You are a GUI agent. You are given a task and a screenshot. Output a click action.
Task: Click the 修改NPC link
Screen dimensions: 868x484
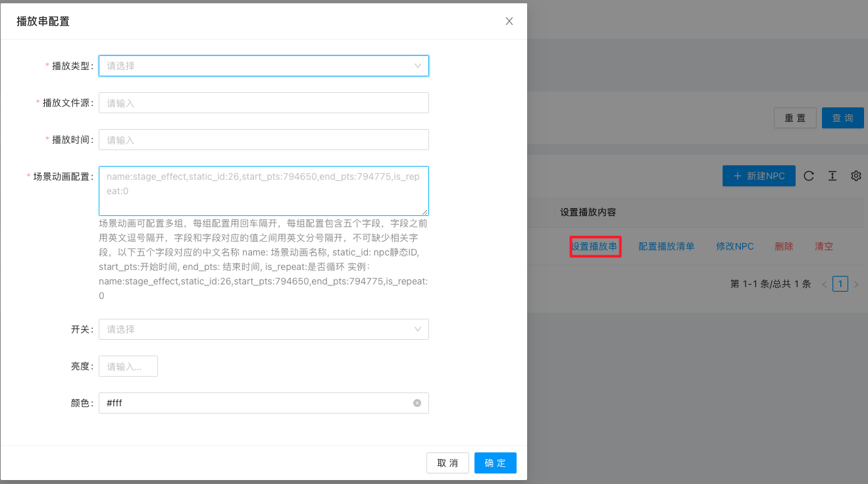point(734,246)
